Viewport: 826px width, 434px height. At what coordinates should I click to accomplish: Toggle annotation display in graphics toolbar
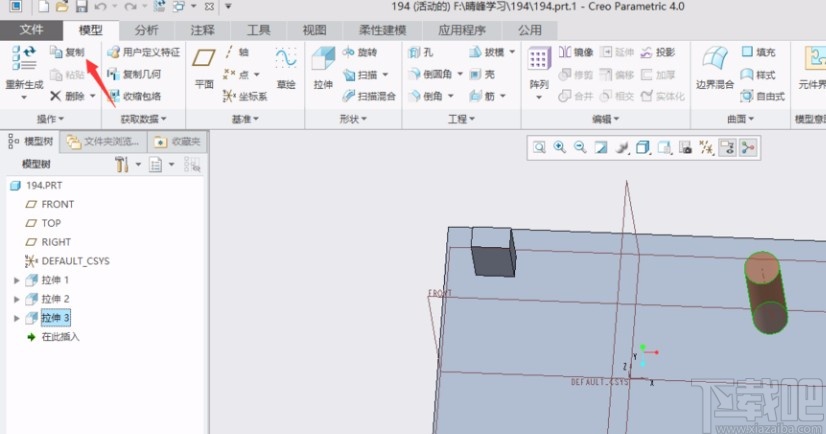(x=727, y=147)
